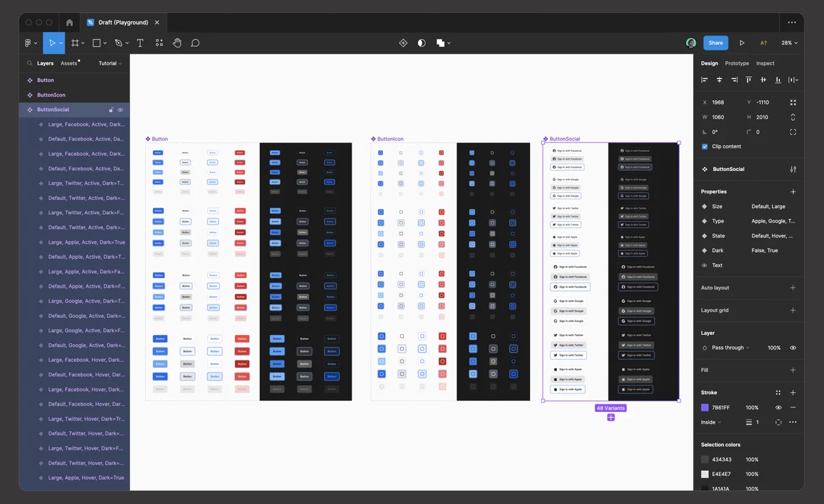The image size is (824, 504).
Task: Open Move tool options dropdown arrow
Action: pyautogui.click(x=61, y=43)
